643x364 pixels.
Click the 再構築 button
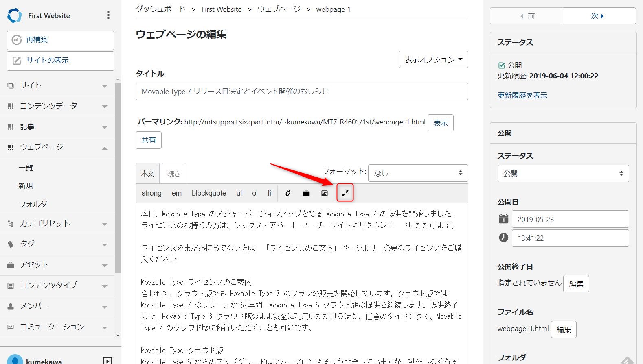60,40
